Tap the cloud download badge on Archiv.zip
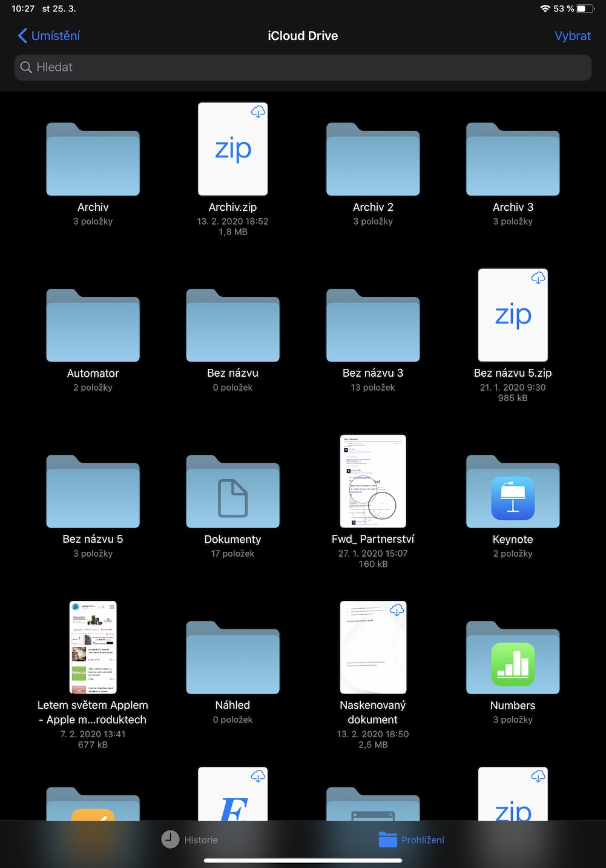Viewport: 606px width, 868px height. click(x=258, y=112)
